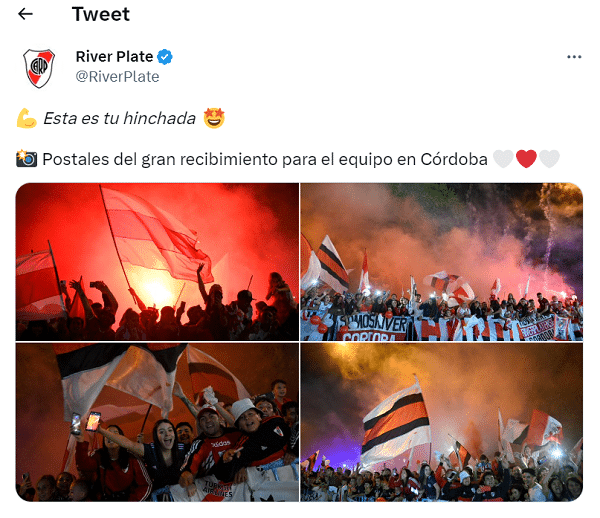Click the star-eyes emoji
The width and height of the screenshot is (600, 518).
214,118
